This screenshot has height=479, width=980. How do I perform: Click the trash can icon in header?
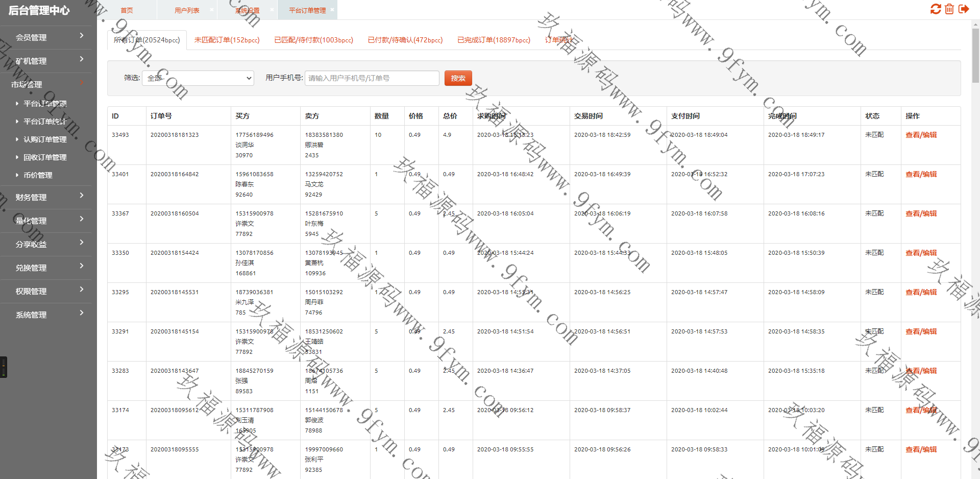[949, 9]
